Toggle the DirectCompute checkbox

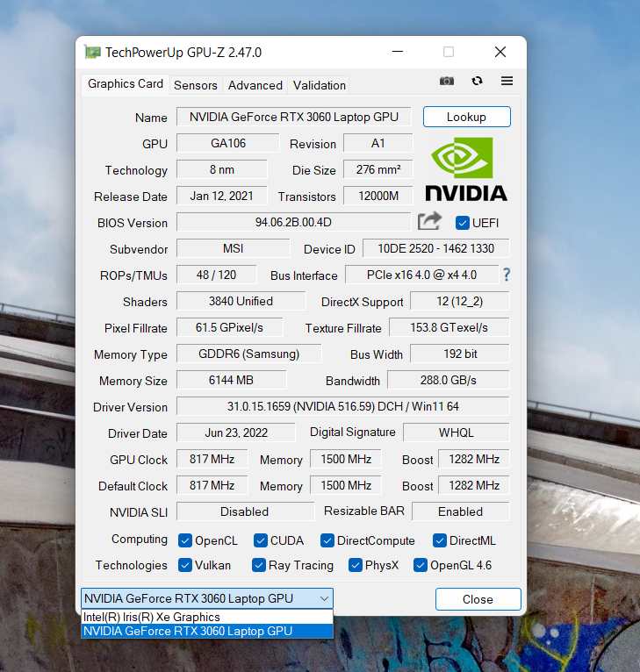(327, 540)
